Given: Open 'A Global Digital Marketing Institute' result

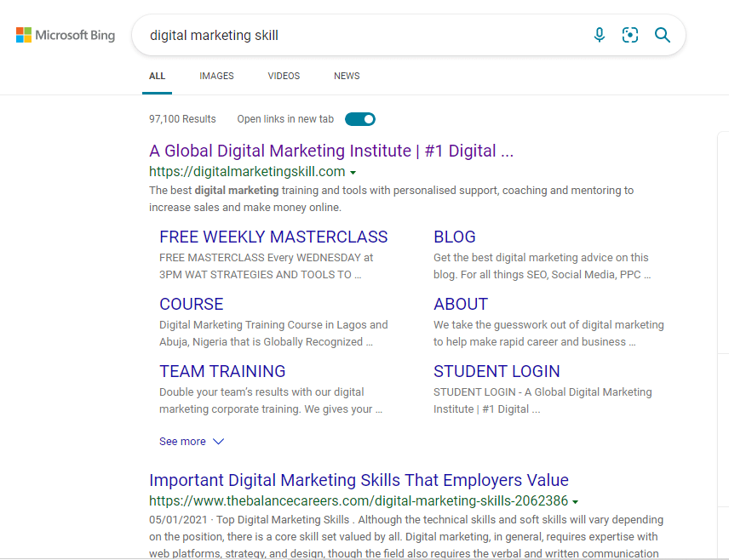Looking at the screenshot, I should (331, 151).
